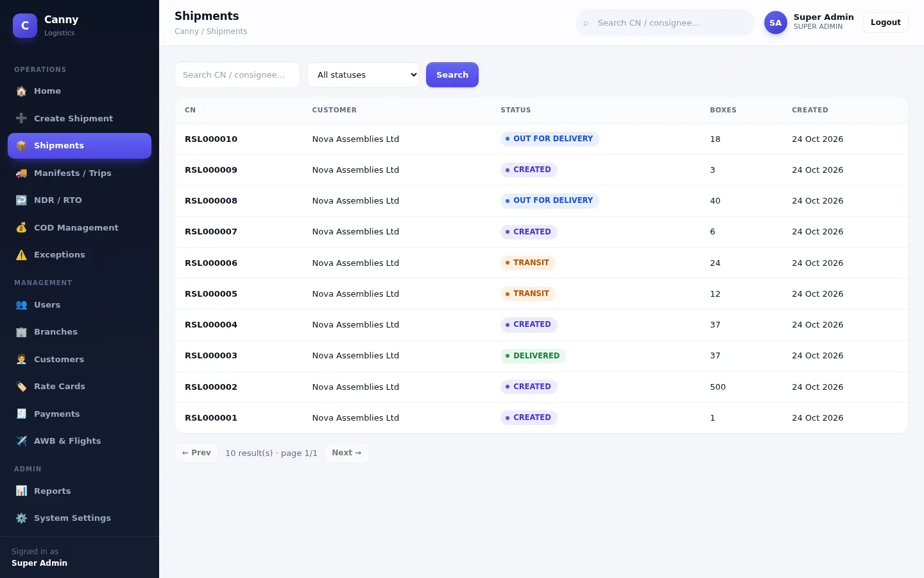924x578 pixels.
Task: Click the NDR / RTO return icon
Action: [x=21, y=200]
